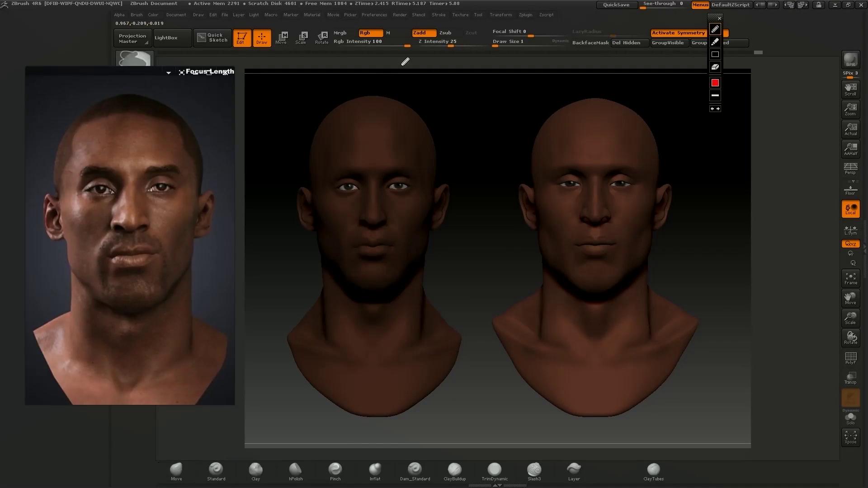Expand the bottom brush shelf divider arrows
The image size is (868, 488).
497,485
